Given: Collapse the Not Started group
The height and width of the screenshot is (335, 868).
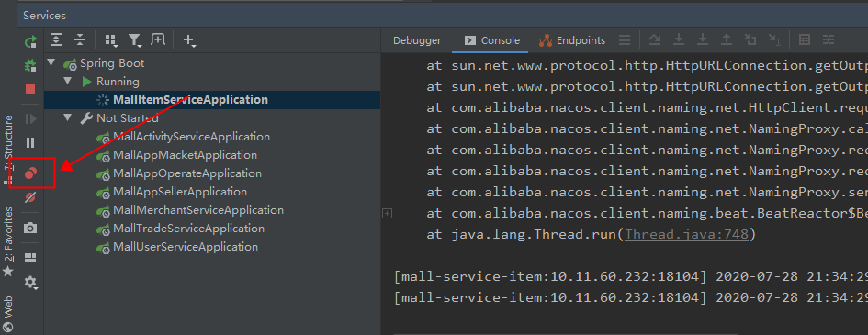Looking at the screenshot, I should [x=68, y=117].
